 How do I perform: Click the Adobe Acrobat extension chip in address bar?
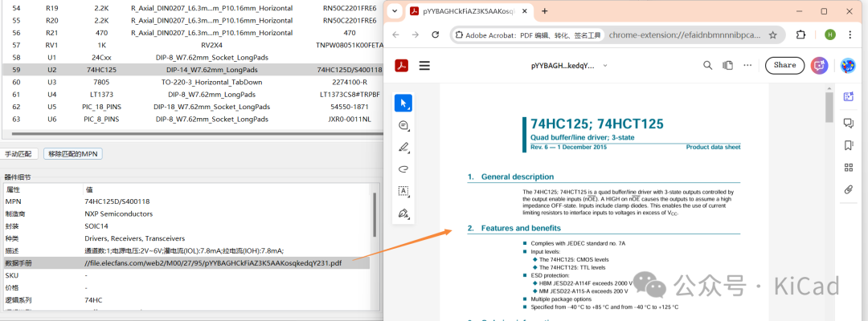[x=528, y=35]
